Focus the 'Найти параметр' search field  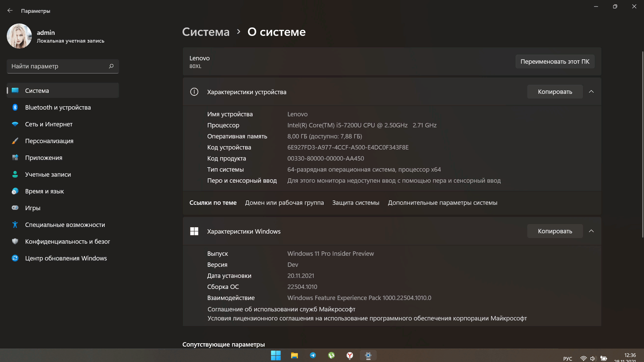(x=63, y=66)
